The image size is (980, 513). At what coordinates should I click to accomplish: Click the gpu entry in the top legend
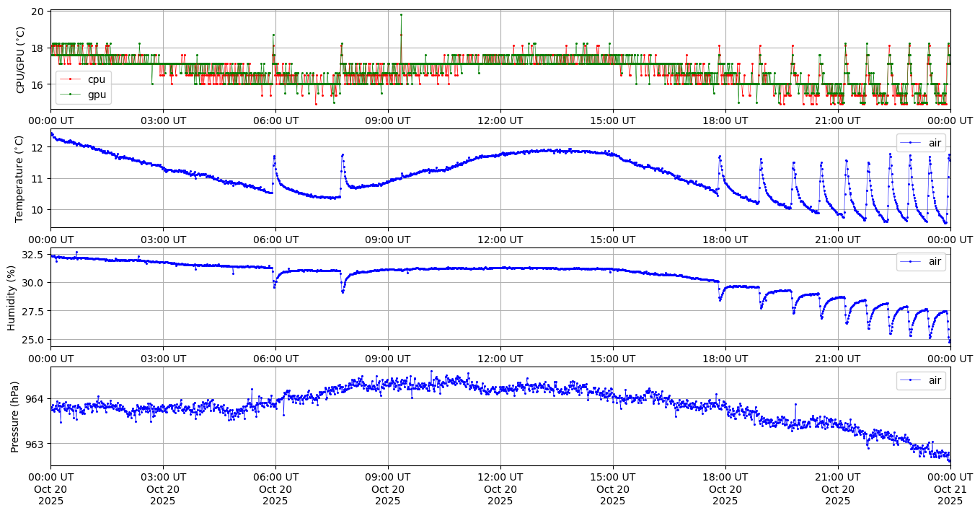96,94
